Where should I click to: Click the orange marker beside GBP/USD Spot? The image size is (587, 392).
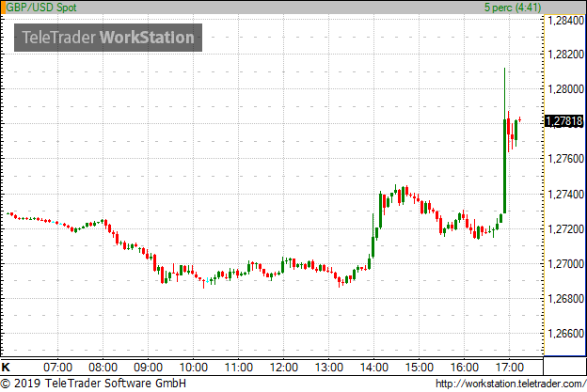tap(4, 8)
